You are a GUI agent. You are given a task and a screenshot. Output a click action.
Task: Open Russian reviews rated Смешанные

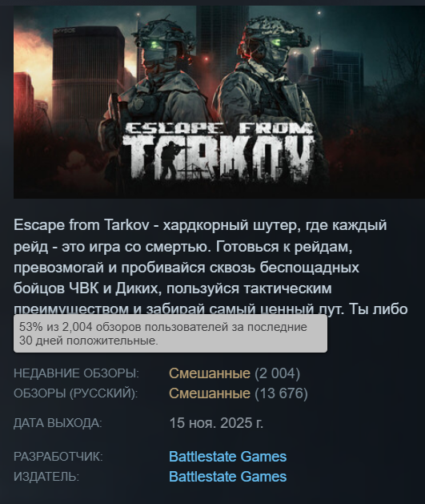pos(210,393)
